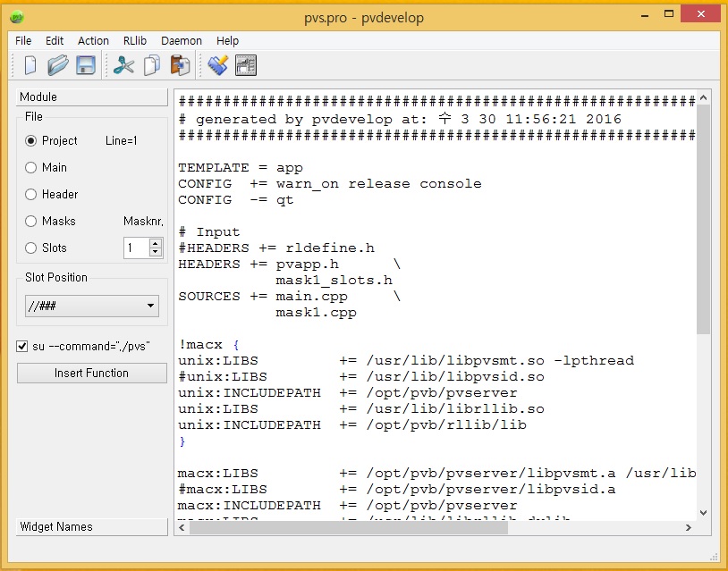Open the graphical mask editor brush icon

pyautogui.click(x=217, y=64)
